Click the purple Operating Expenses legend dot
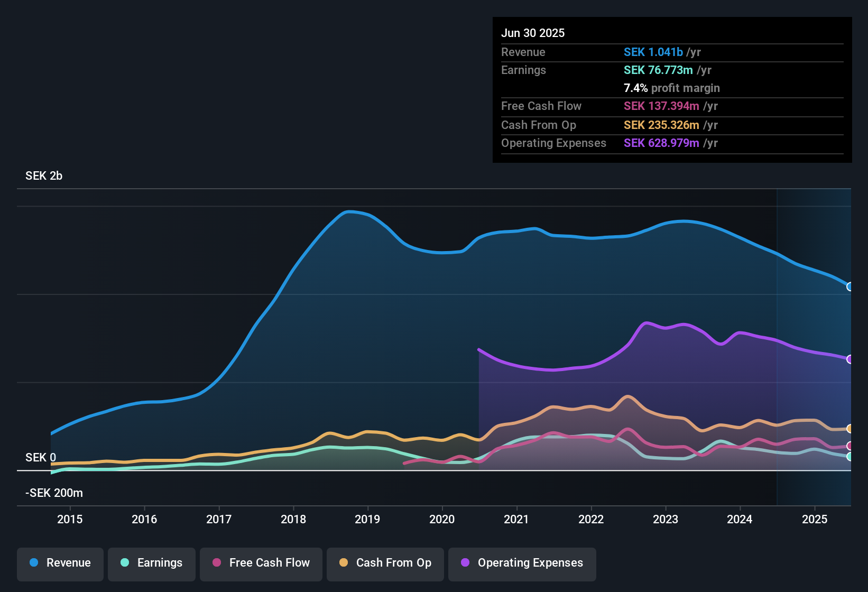This screenshot has height=592, width=868. tap(465, 562)
